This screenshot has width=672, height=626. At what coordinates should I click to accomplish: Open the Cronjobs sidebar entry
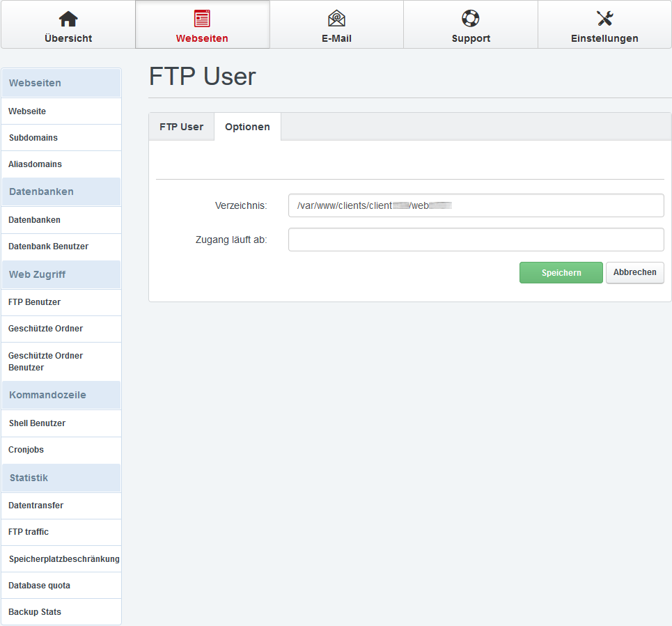pyautogui.click(x=26, y=450)
